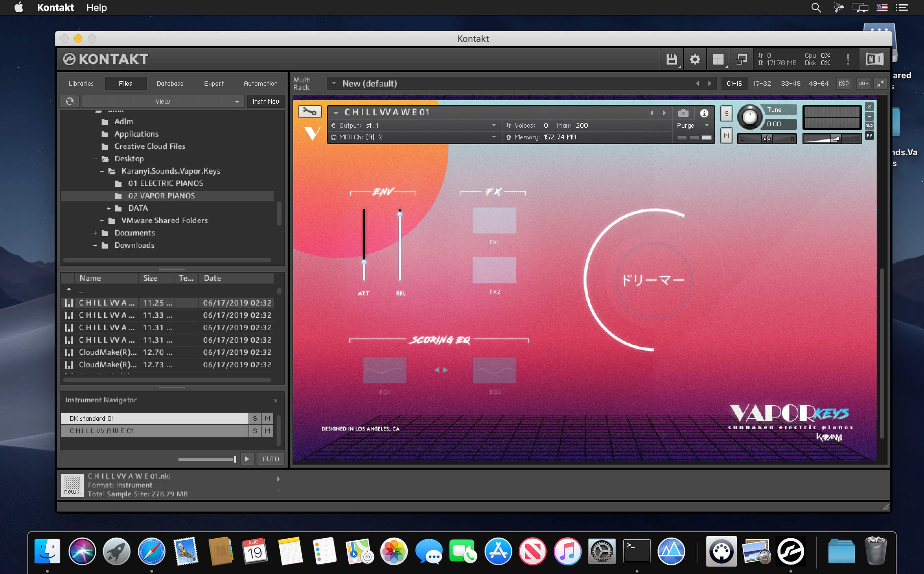924x574 pixels.
Task: Toggle the PV button
Action: point(869,136)
